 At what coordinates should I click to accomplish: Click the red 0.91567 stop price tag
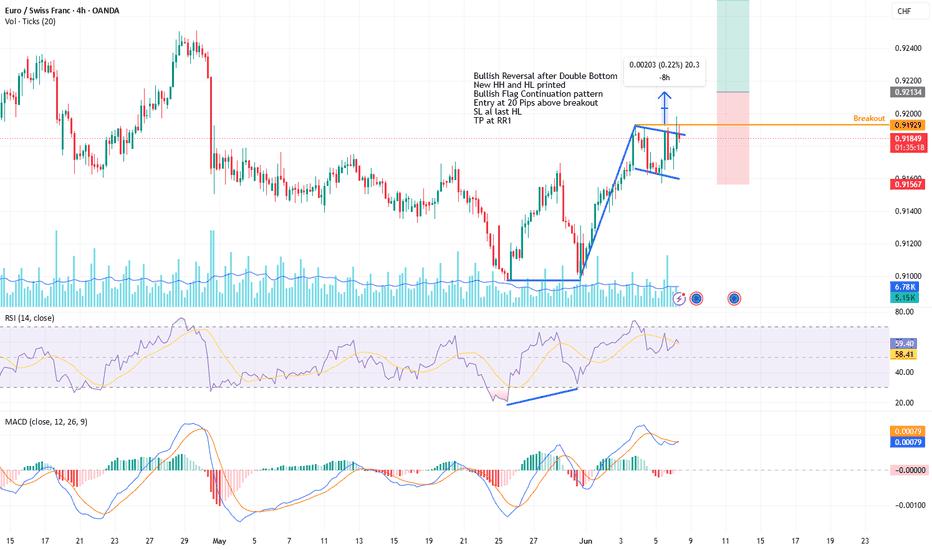point(908,184)
